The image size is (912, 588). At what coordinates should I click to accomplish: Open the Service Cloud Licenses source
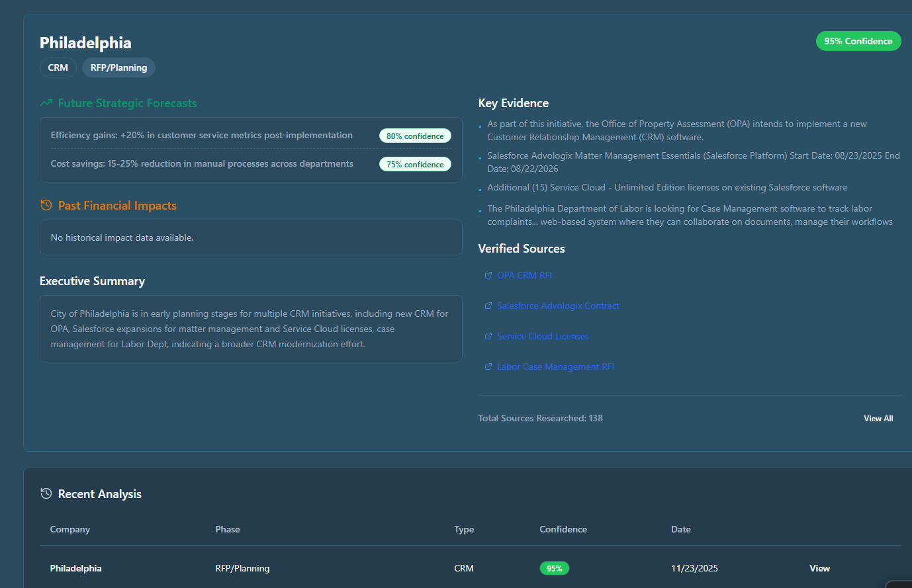tap(543, 337)
